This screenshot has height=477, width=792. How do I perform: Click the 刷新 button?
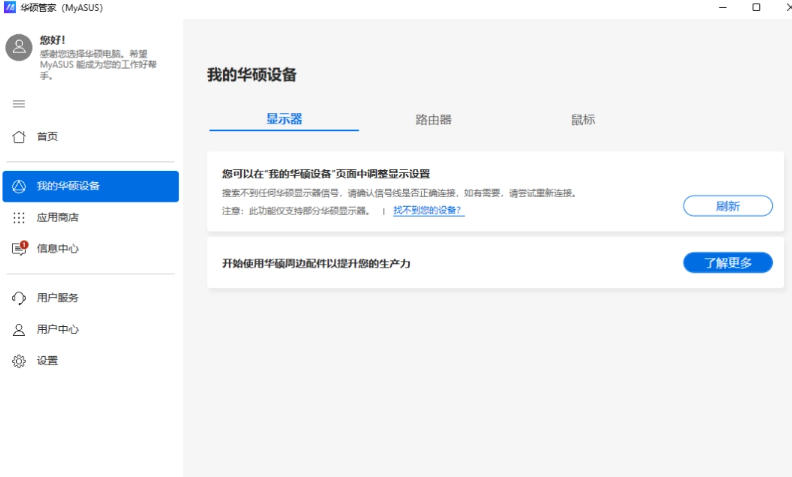728,206
